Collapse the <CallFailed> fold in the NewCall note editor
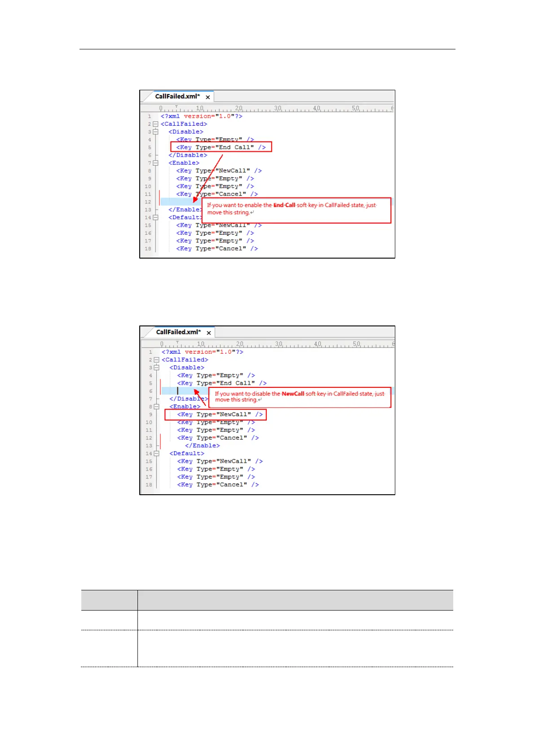Viewport: 535px width, 756px height. click(x=156, y=360)
